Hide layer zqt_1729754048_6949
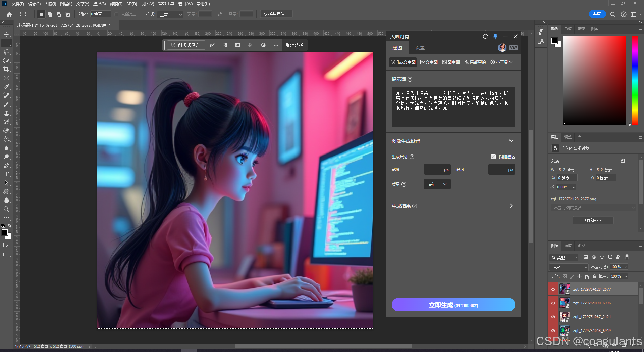644x352 pixels. point(553,331)
